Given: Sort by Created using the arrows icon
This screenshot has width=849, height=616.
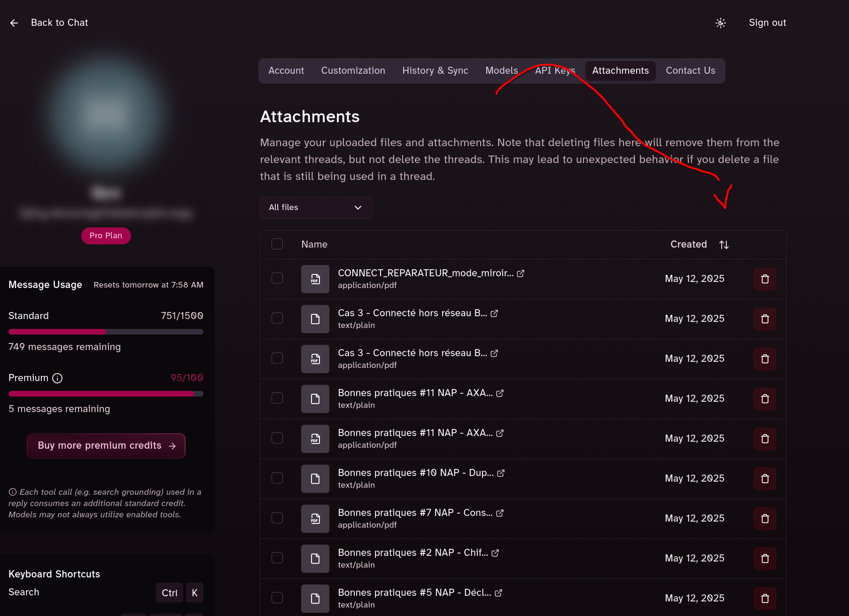Looking at the screenshot, I should coord(724,245).
